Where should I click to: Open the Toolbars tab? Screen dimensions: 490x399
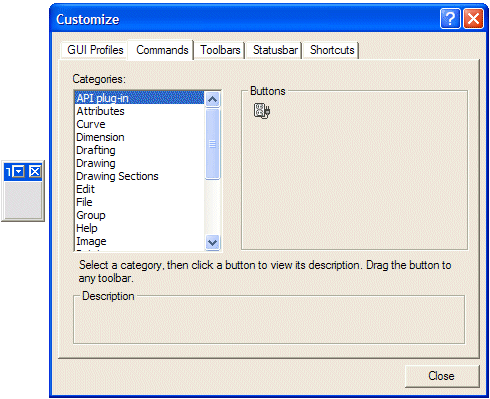(x=220, y=50)
